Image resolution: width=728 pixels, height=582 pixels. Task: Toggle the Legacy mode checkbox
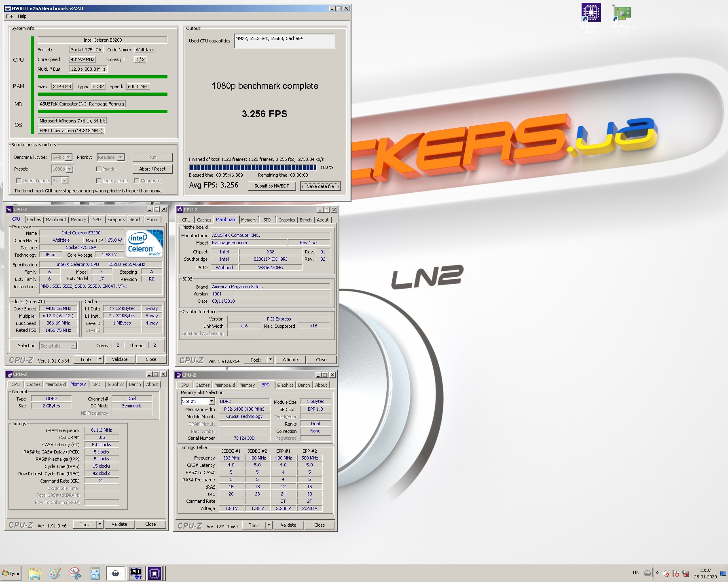(x=98, y=181)
